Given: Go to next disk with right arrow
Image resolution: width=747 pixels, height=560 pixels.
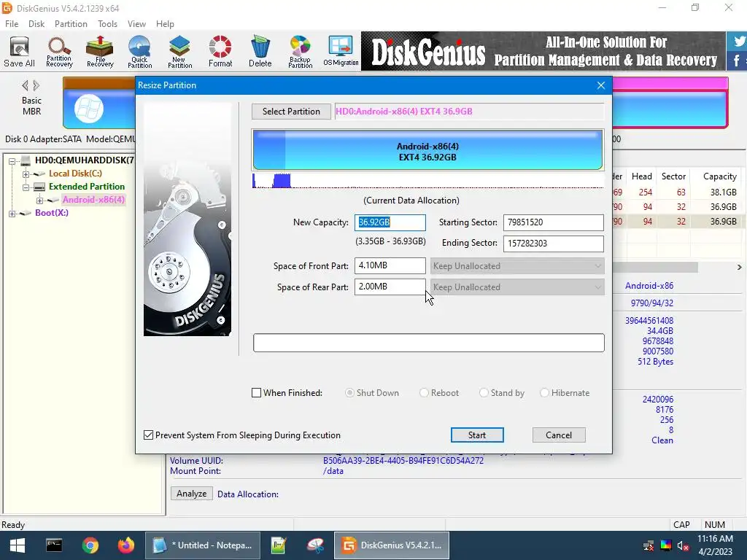Looking at the screenshot, I should coord(36,86).
